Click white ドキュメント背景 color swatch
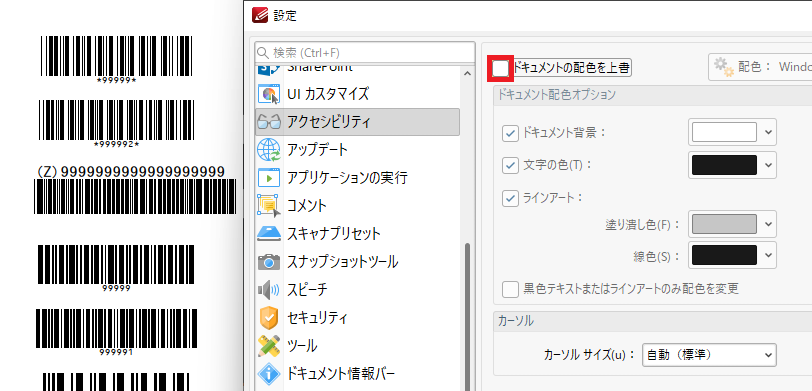The image size is (812, 391). (x=724, y=133)
